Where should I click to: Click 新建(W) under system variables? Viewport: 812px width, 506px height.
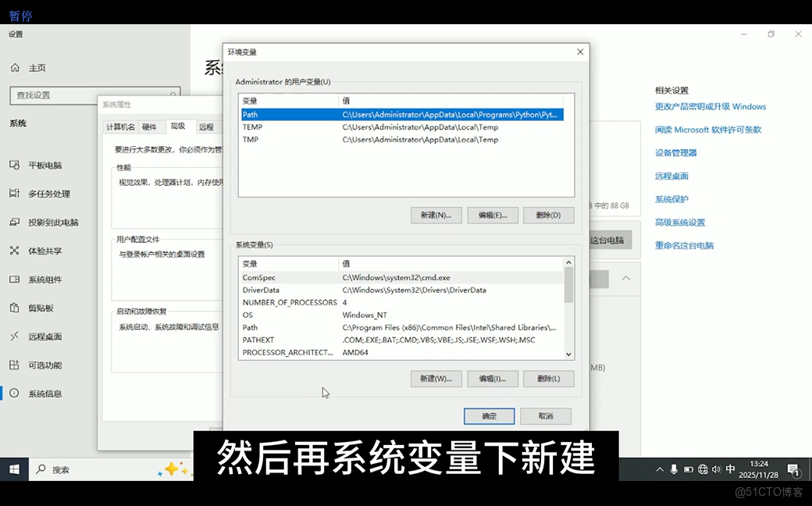(436, 379)
